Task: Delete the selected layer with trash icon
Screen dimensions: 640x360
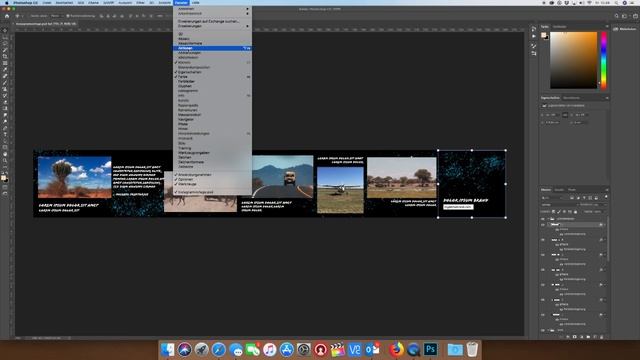Action: point(602,337)
